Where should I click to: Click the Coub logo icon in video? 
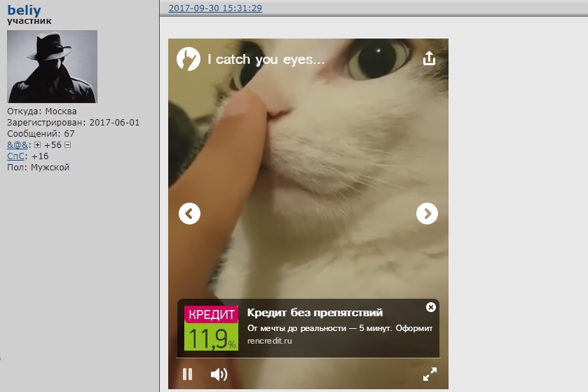pyautogui.click(x=189, y=59)
